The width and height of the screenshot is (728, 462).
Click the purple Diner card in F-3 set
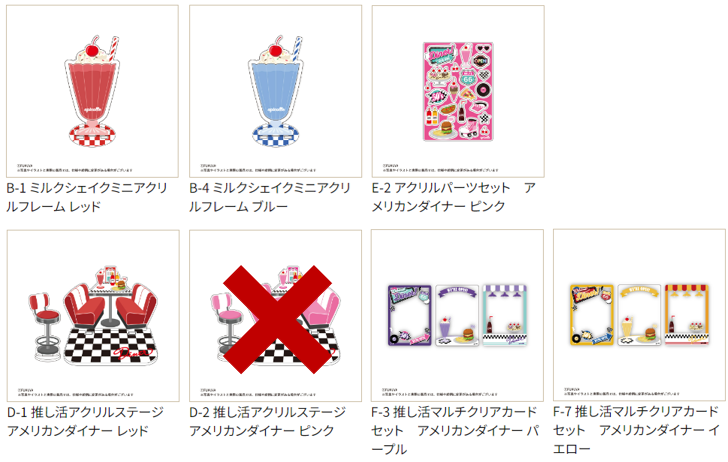pos(410,315)
